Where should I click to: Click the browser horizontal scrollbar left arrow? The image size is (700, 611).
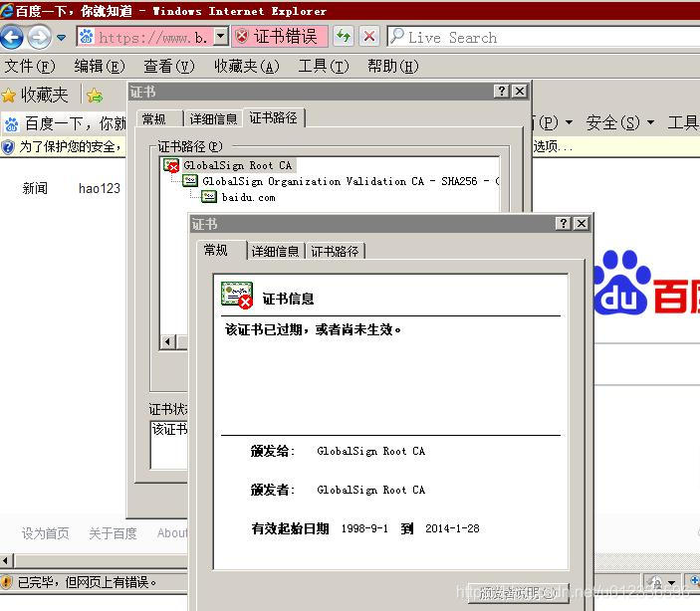(6, 560)
